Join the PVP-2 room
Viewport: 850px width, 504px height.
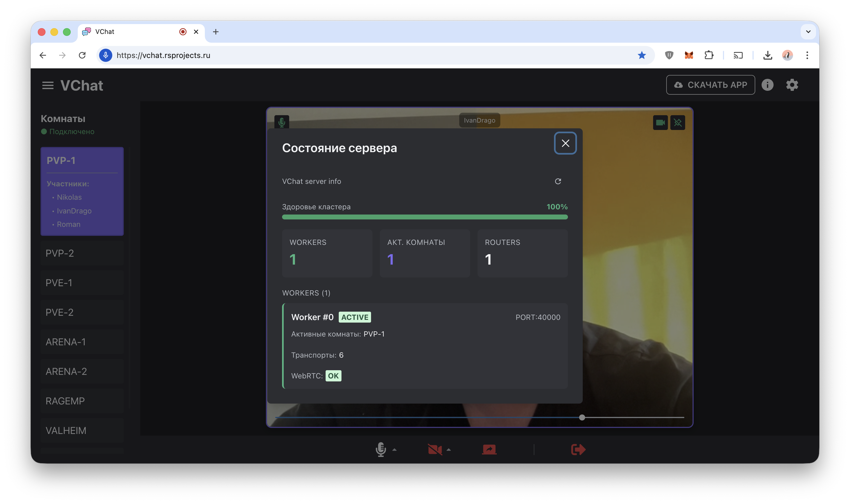(x=82, y=253)
